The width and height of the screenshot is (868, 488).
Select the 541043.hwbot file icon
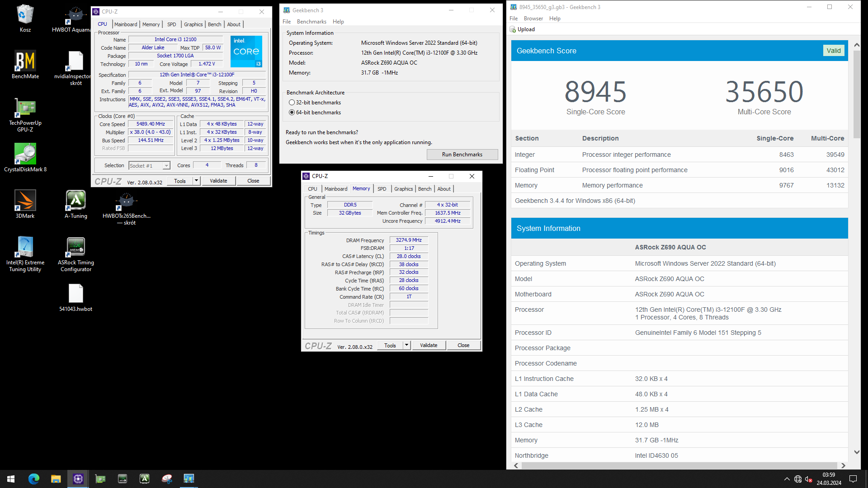[x=75, y=297]
